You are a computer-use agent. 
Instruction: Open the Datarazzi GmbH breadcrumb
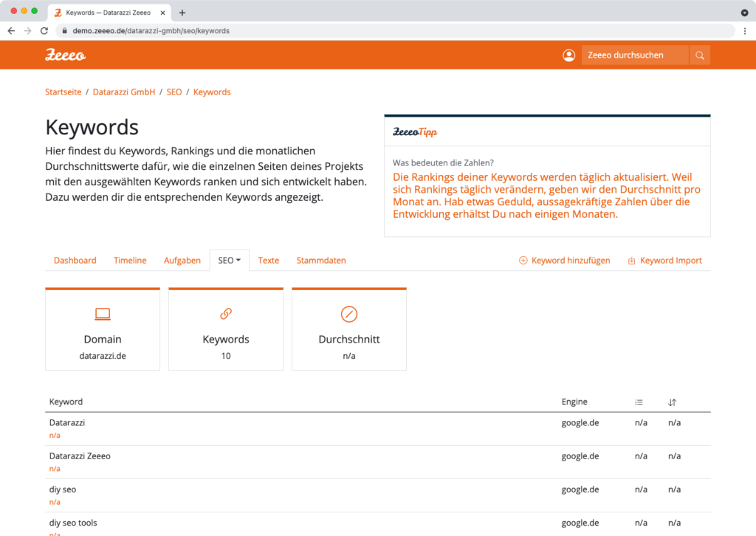(x=124, y=92)
